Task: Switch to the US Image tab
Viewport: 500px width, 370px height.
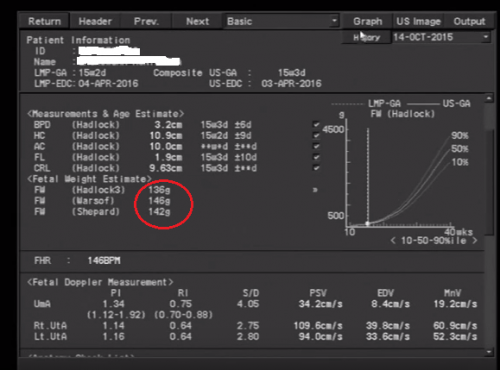Action: [x=418, y=21]
